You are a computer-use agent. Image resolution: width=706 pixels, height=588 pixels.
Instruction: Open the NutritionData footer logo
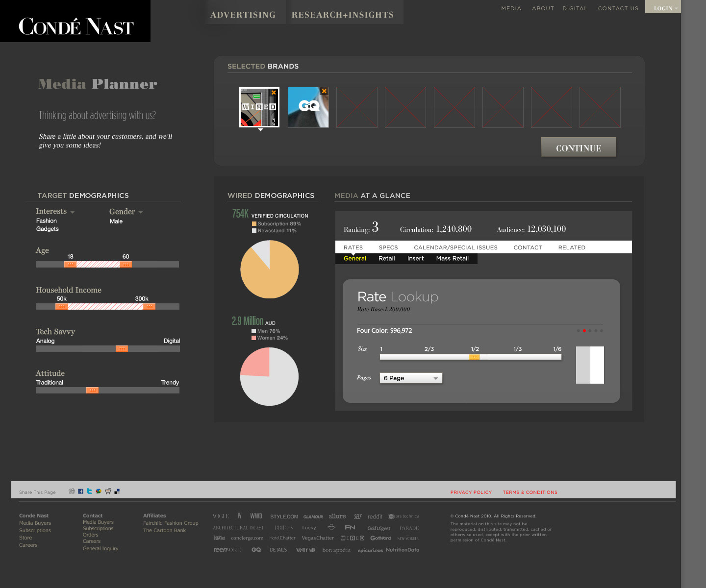pos(403,550)
